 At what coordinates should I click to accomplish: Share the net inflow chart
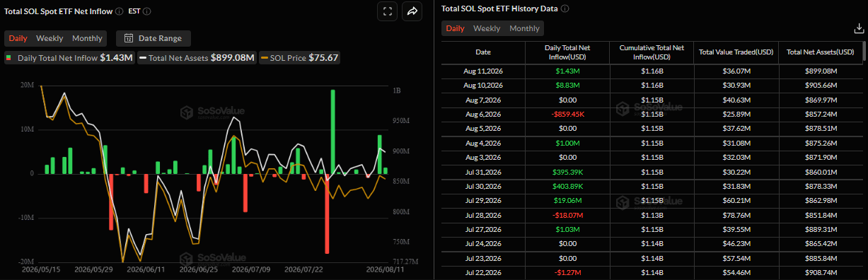[412, 11]
